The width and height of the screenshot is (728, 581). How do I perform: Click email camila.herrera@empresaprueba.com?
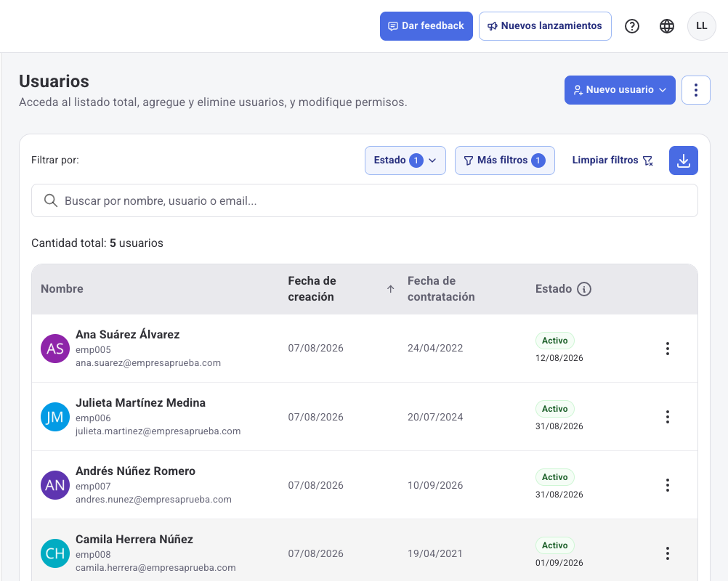pos(155,567)
